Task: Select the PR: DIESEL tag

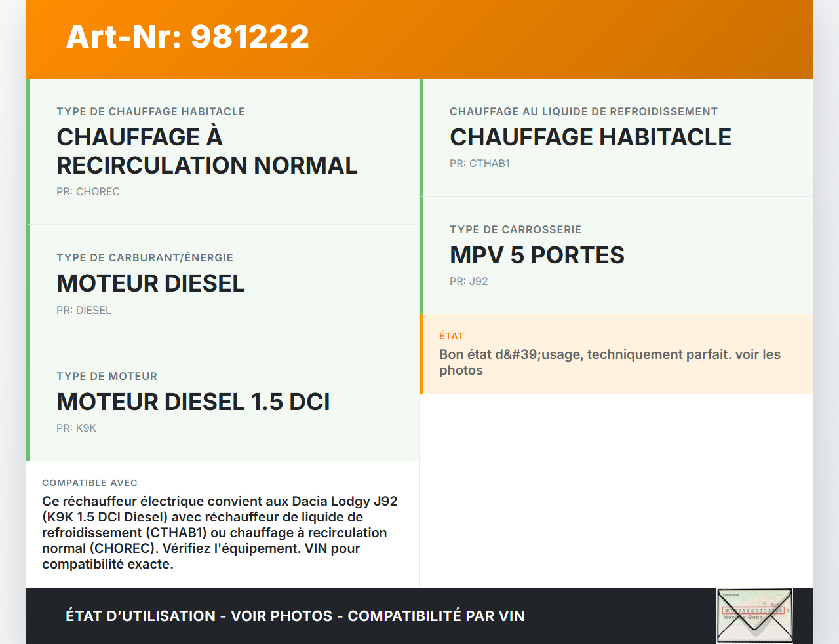Action: 84,310
